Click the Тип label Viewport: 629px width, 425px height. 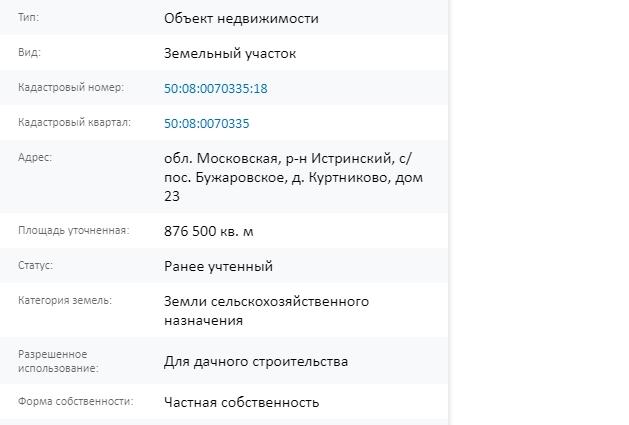click(x=28, y=18)
